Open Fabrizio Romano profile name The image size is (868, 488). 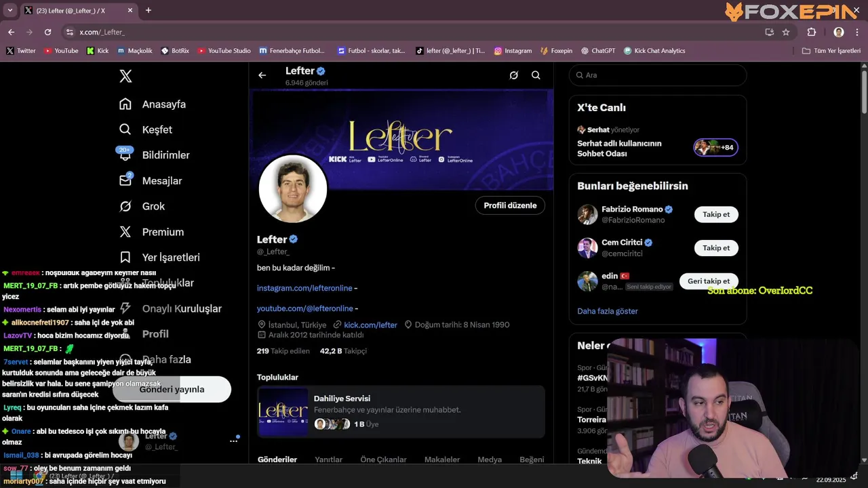pyautogui.click(x=632, y=209)
